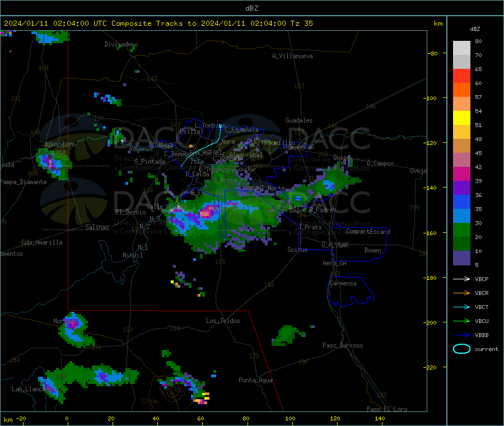Click the Reyunos place label
The width and height of the screenshot is (504, 426).
click(141, 149)
